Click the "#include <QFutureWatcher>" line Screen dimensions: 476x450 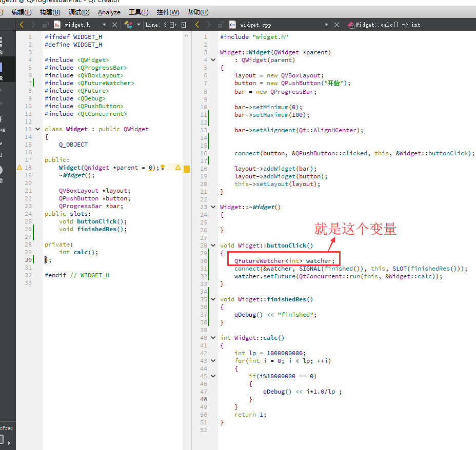tap(89, 83)
